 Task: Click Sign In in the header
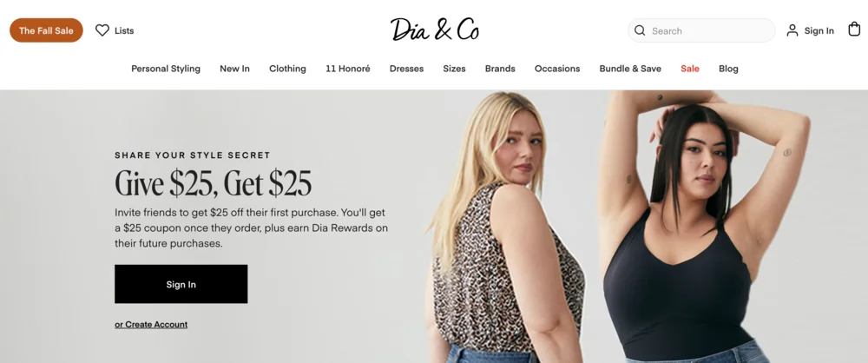[819, 31]
